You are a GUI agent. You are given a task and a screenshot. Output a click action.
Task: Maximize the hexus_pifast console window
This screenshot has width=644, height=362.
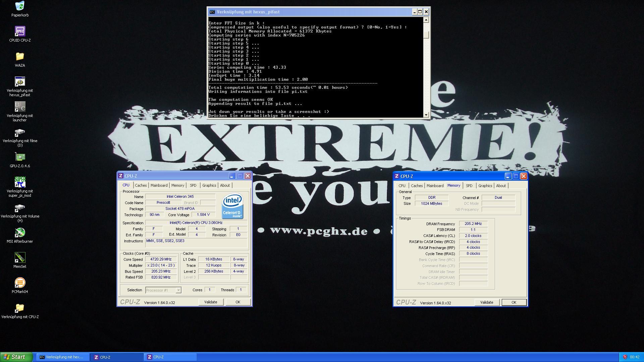pos(420,12)
